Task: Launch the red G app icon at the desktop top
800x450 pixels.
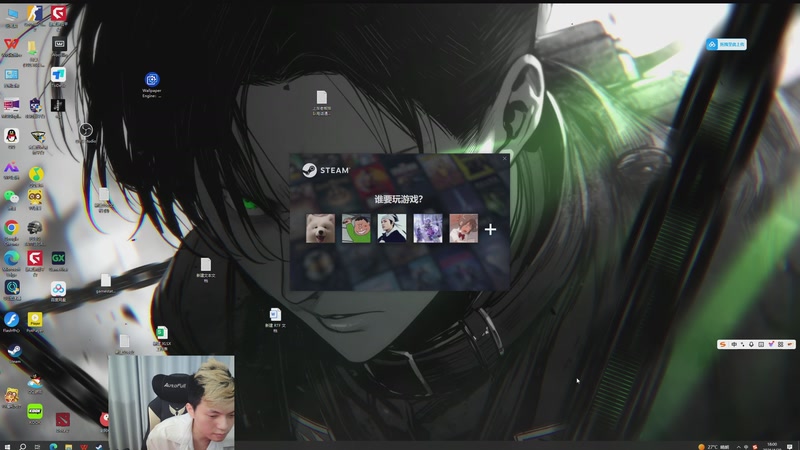Action: (58, 15)
